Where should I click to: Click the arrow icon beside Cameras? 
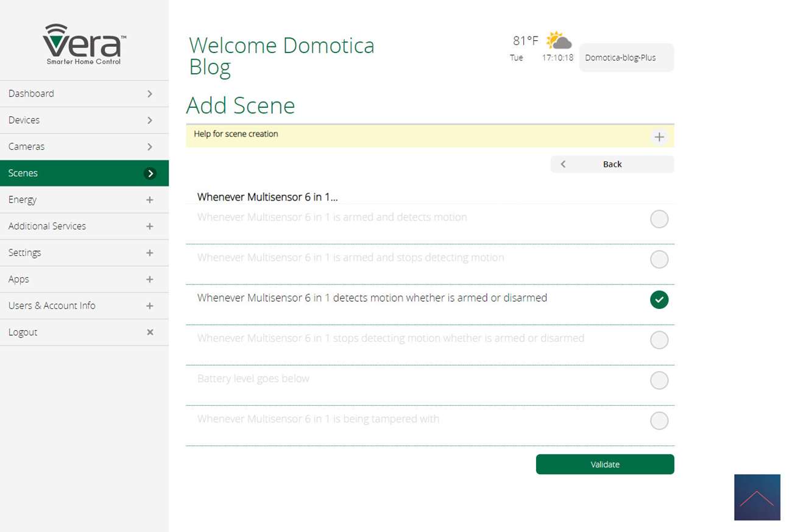point(150,147)
